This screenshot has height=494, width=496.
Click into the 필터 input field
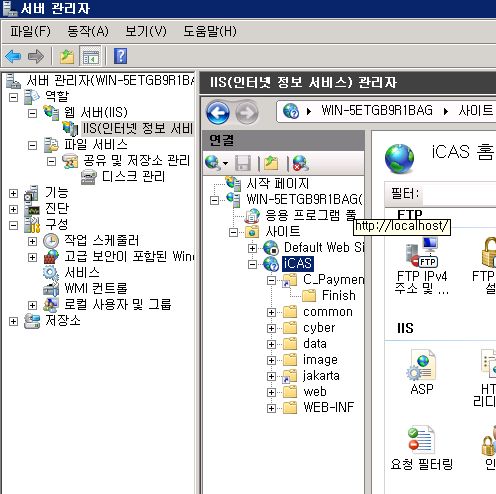459,193
